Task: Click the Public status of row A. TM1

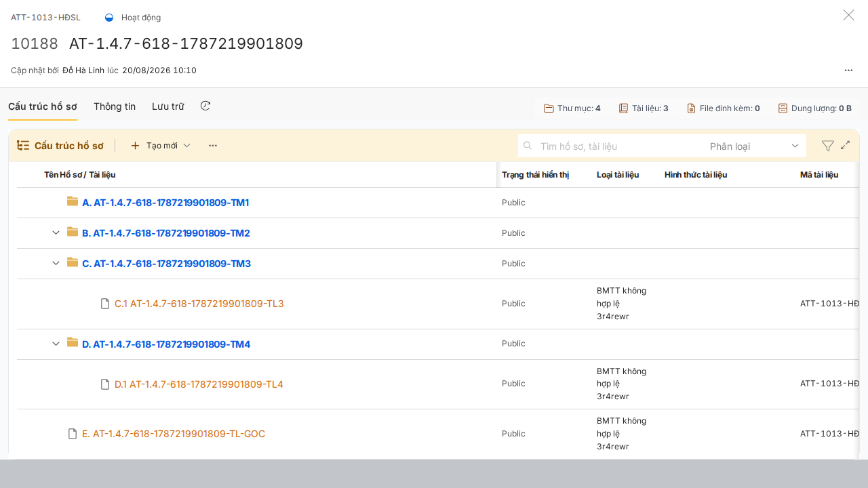Action: point(513,203)
